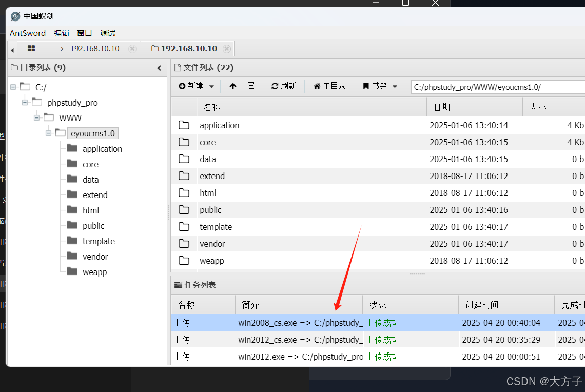Select the win2008_cs.exe upload task row

(x=378, y=323)
